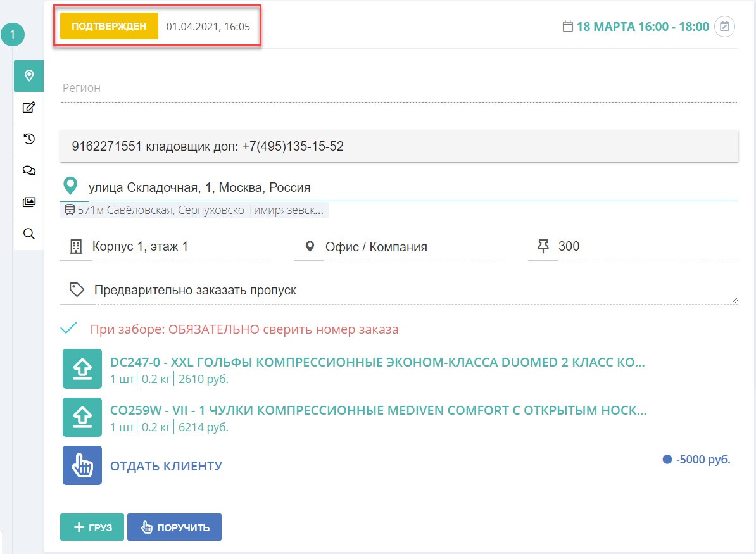Click the pushpin icon next to 300
756x554 pixels.
point(543,246)
